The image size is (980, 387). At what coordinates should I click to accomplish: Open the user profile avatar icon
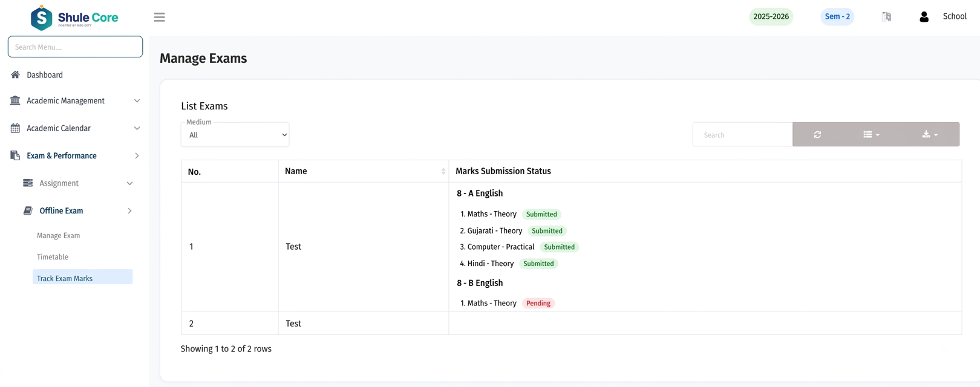(924, 17)
